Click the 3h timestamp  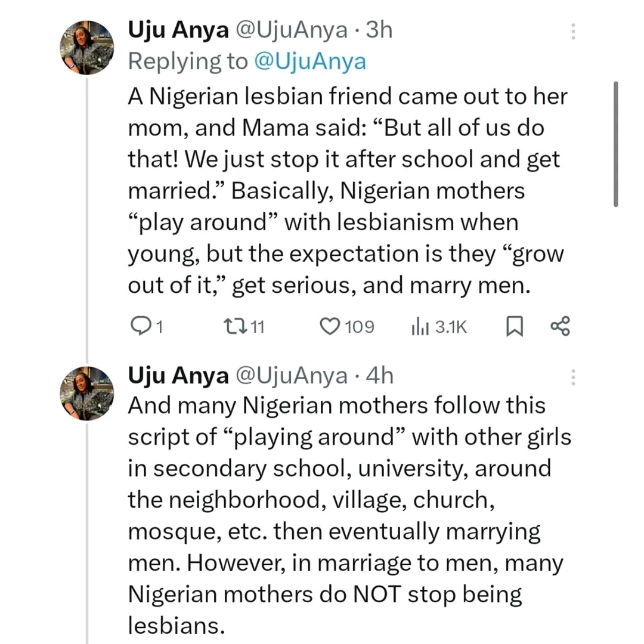click(x=379, y=30)
